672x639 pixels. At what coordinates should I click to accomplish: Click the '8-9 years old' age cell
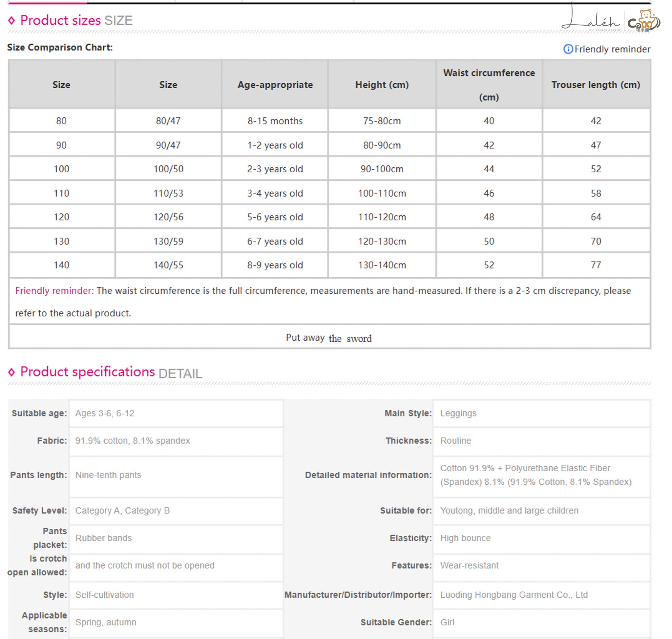point(275,265)
